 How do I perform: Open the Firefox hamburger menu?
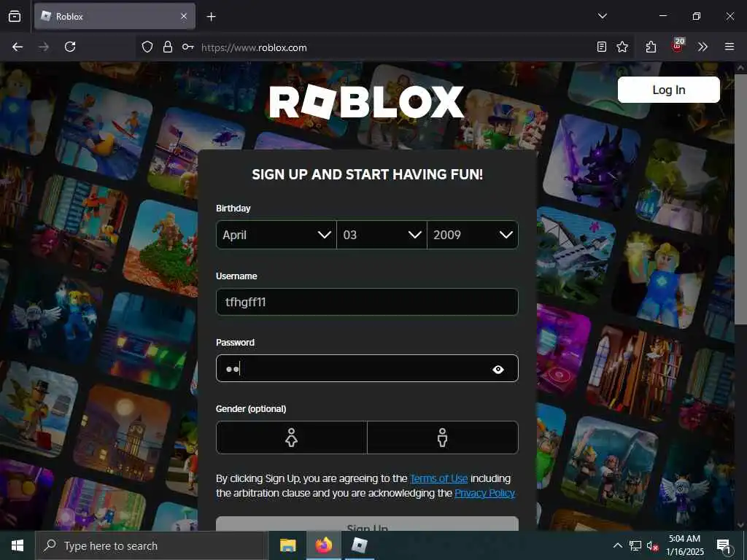coord(729,47)
